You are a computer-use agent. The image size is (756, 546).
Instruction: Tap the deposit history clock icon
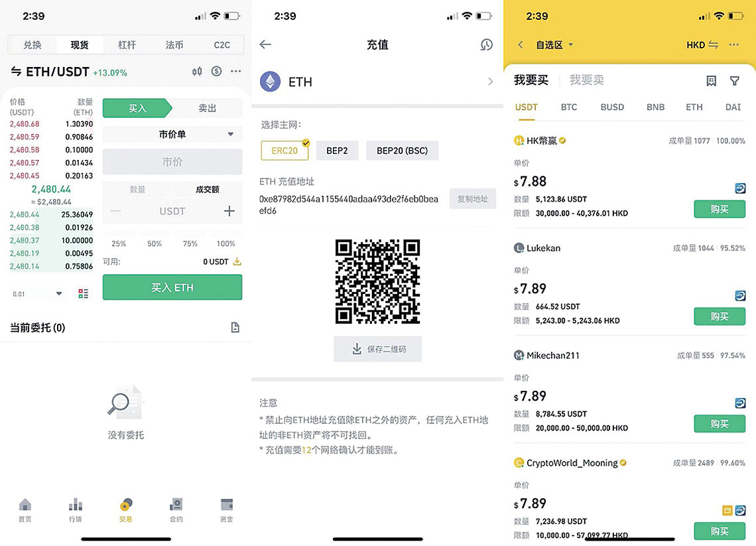486,45
